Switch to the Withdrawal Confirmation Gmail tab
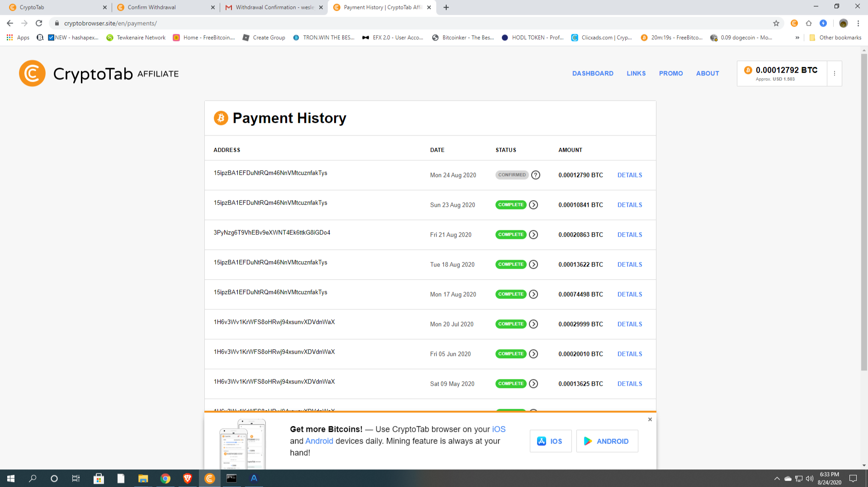This screenshot has height=487, width=868. [274, 7]
